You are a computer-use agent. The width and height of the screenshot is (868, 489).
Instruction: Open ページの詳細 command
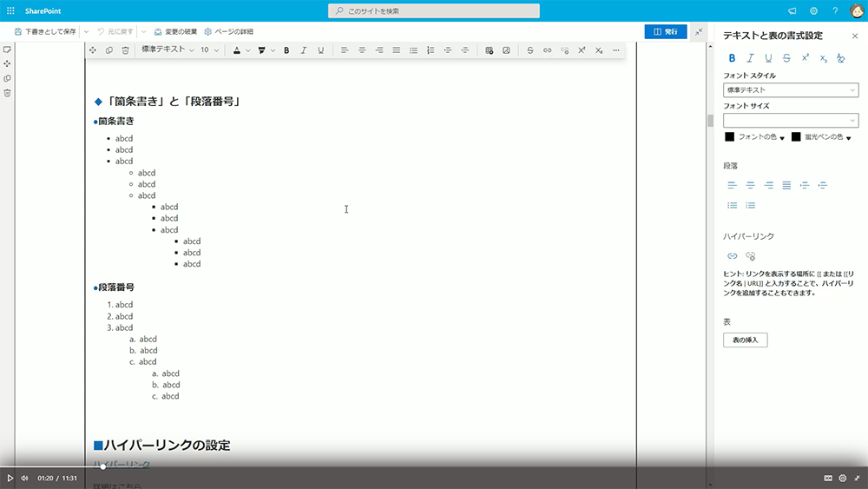click(x=228, y=31)
